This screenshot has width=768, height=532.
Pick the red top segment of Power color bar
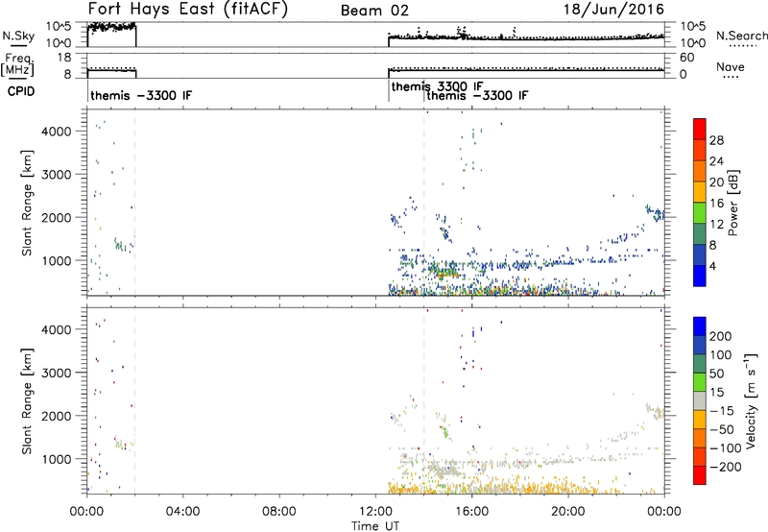(x=700, y=130)
